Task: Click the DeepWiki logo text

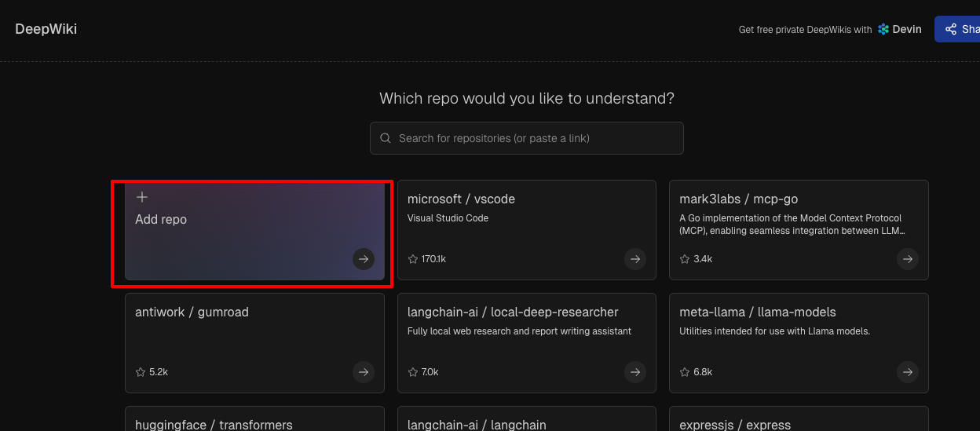Action: tap(46, 29)
